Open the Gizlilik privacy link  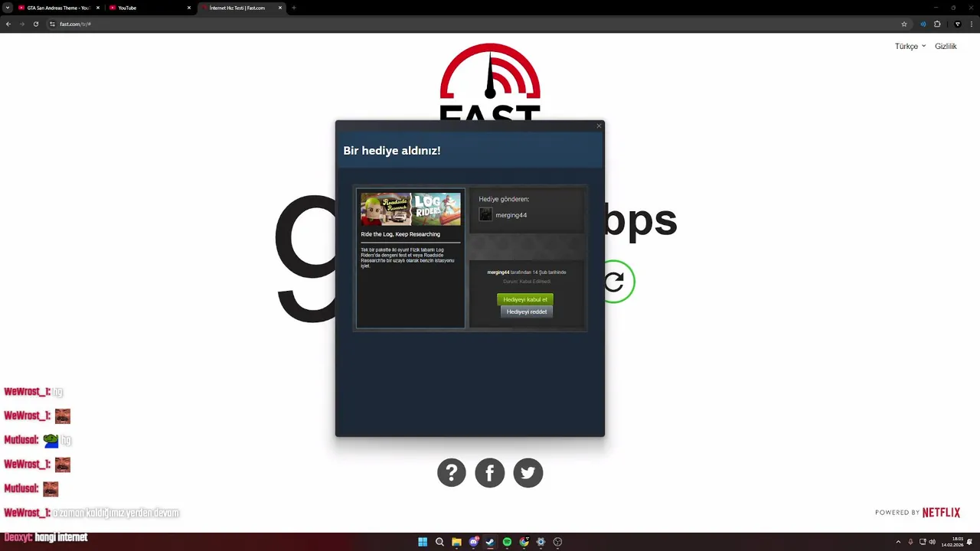(x=946, y=47)
